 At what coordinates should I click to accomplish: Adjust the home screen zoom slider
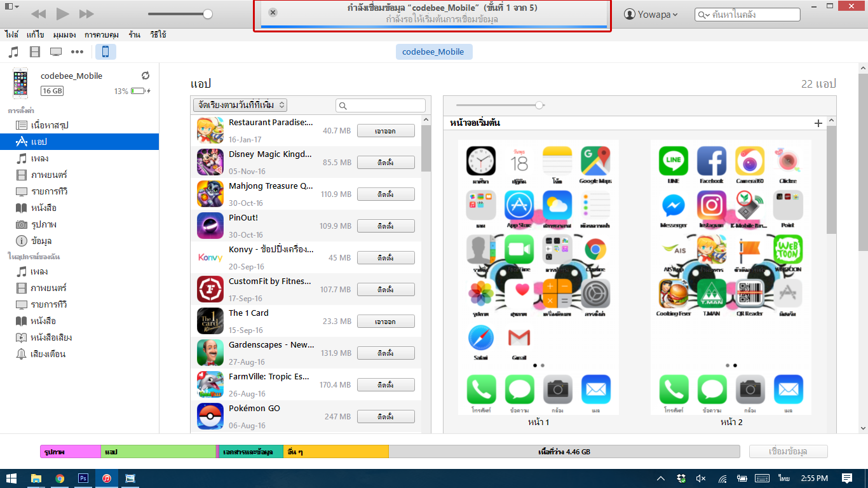click(x=539, y=105)
